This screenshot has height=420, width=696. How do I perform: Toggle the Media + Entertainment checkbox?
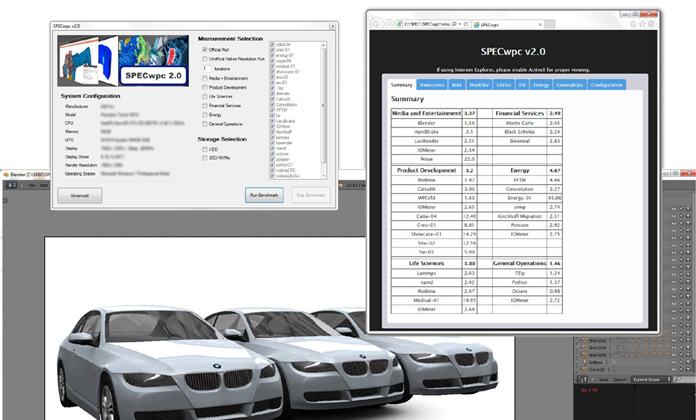pyautogui.click(x=204, y=77)
